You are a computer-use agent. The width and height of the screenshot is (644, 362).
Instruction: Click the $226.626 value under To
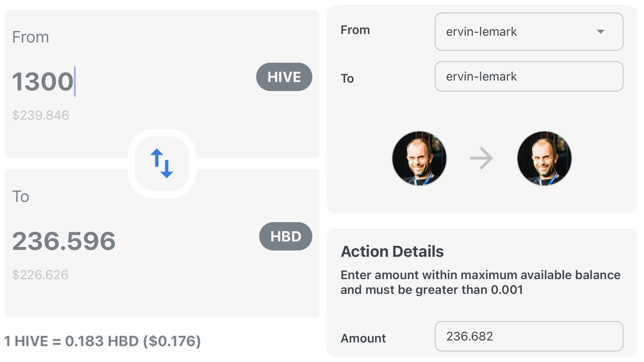click(x=40, y=275)
